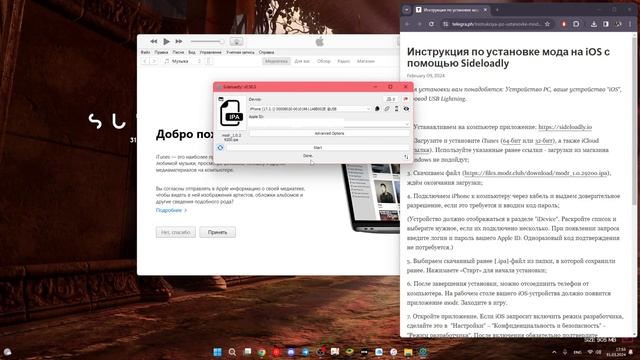
Task: Open the browser three-dot menu
Action: click(631, 24)
